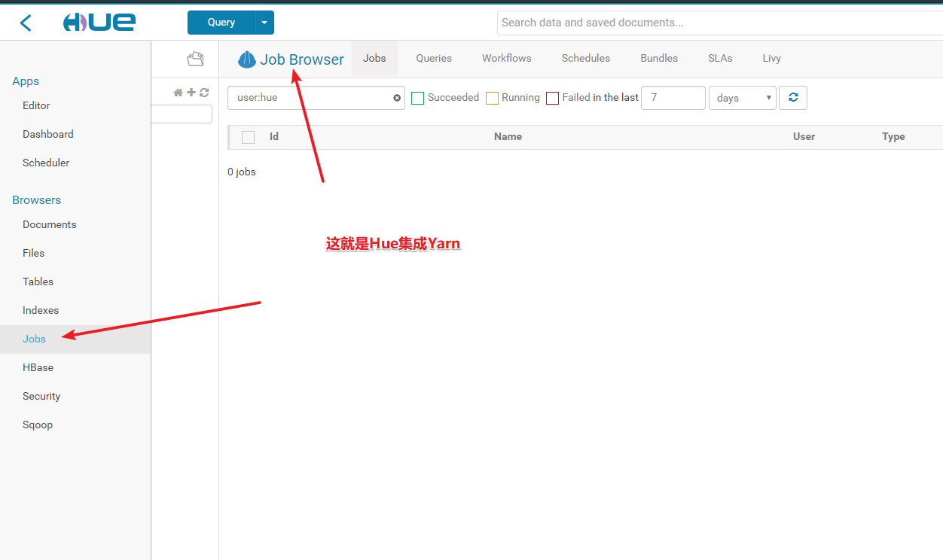Screen dimensions: 943x560
Task: Click the Job Browser title
Action: [x=302, y=59]
